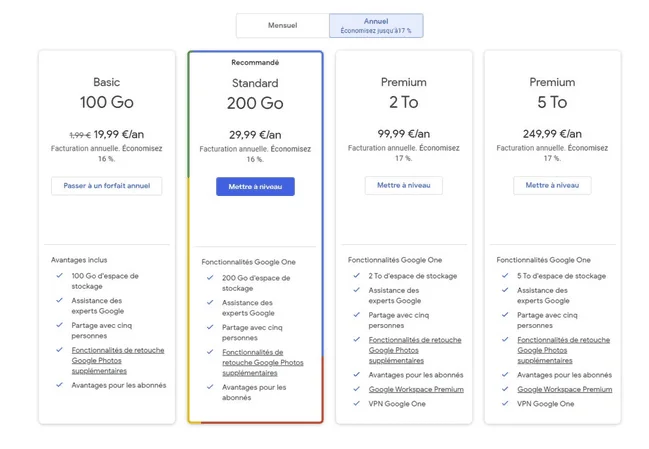Open Google Workspace Premium link in 5 To plan
This screenshot has width=649, height=449.
(x=565, y=389)
